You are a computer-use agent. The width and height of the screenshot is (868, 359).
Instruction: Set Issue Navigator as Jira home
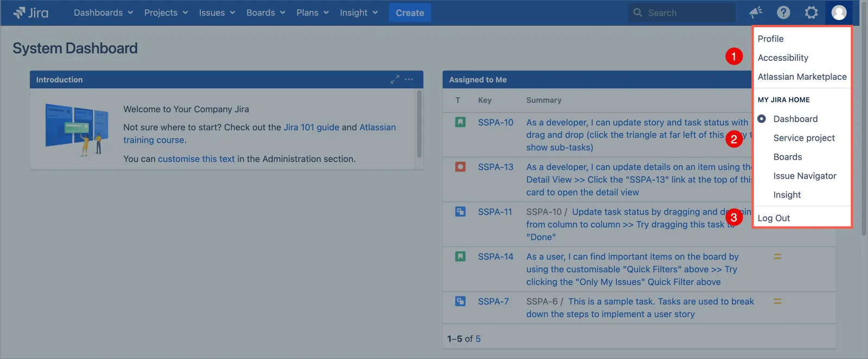805,176
